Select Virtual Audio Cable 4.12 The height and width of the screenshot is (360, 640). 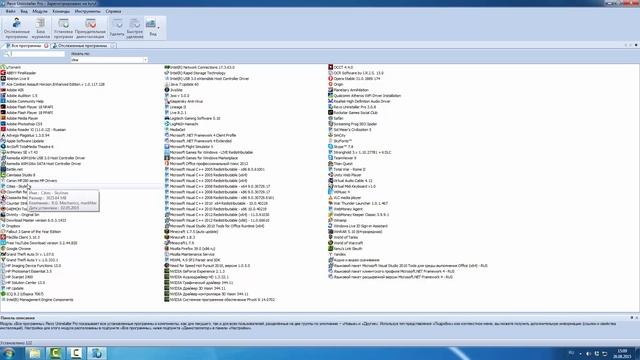click(350, 181)
